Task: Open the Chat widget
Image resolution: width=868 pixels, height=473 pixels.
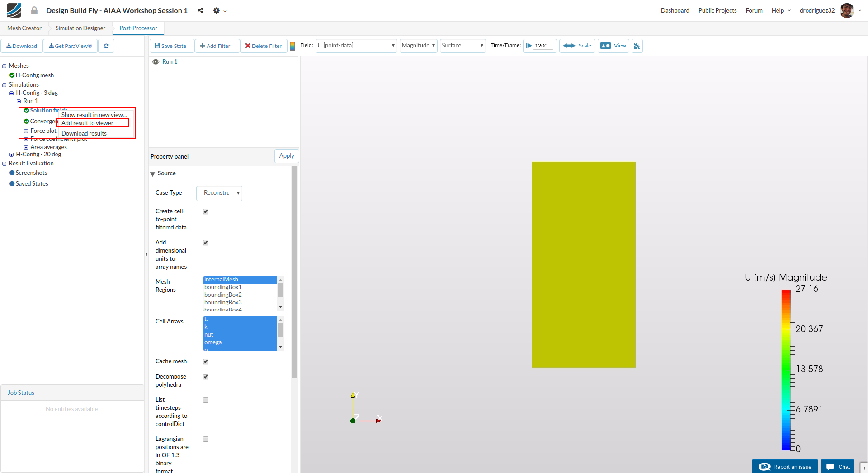Action: tap(838, 467)
